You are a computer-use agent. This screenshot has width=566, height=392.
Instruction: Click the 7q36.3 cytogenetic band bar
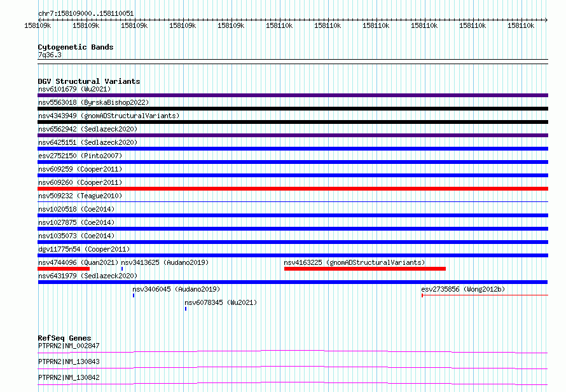pyautogui.click(x=293, y=62)
